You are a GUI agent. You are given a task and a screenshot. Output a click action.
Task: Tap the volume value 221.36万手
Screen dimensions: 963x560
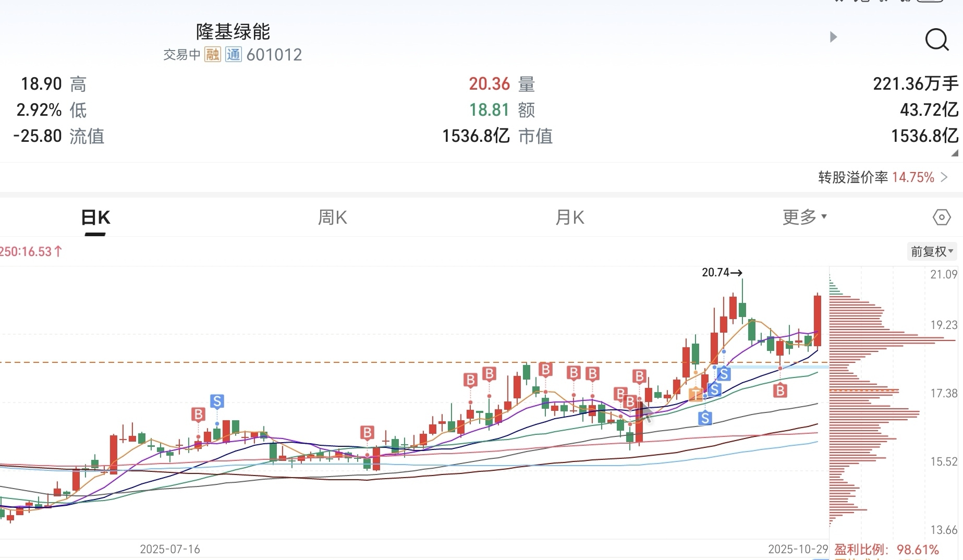pyautogui.click(x=916, y=84)
